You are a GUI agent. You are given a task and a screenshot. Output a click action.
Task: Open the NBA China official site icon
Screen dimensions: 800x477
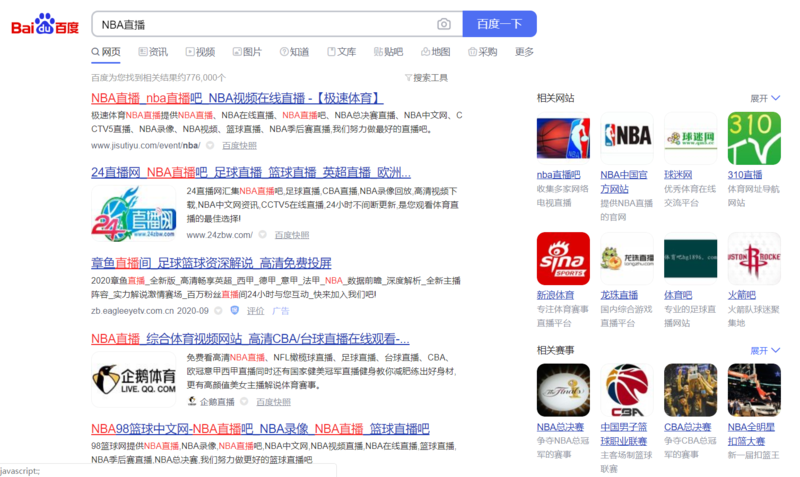pyautogui.click(x=627, y=138)
